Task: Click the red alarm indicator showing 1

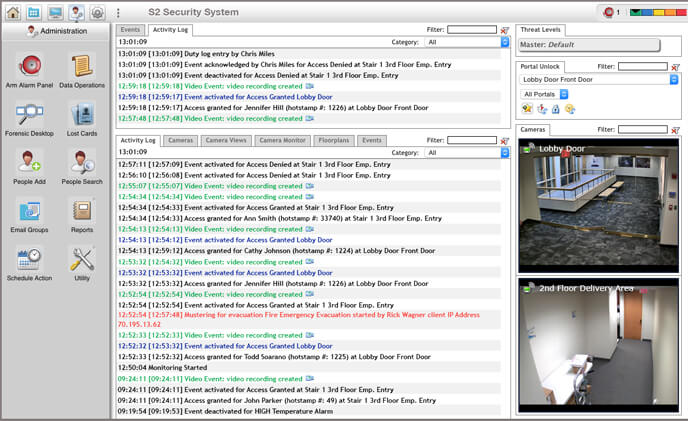Action: point(612,12)
